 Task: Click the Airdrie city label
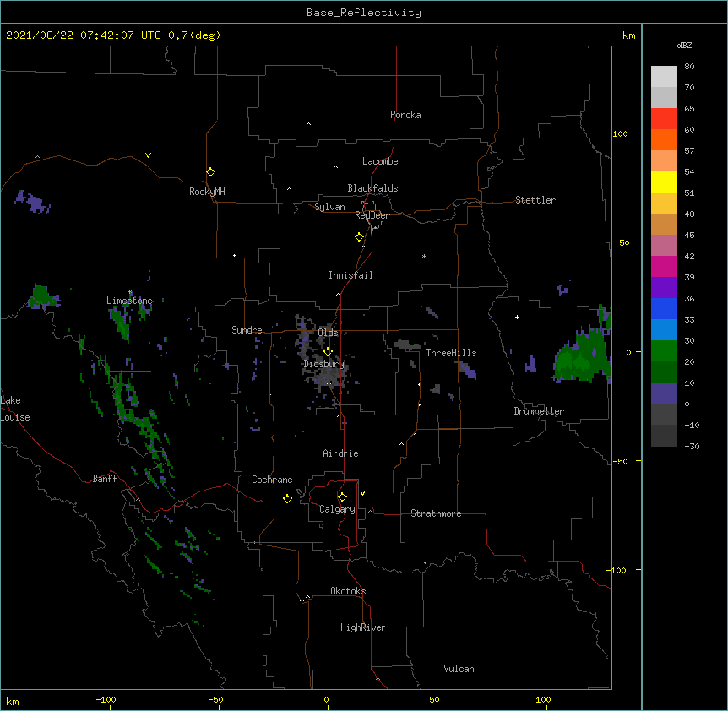pos(340,453)
